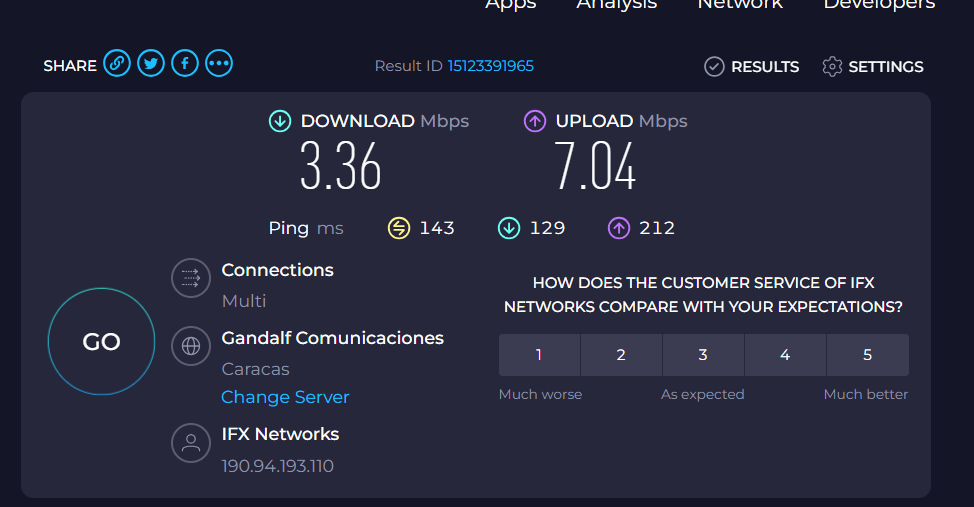Click the Connections multi-arrow icon
The width and height of the screenshot is (974, 507).
(x=191, y=278)
